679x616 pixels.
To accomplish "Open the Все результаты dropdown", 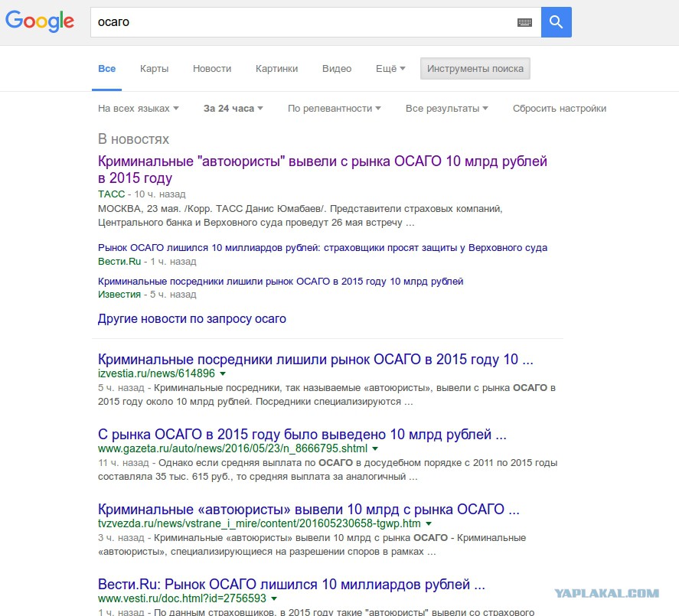I will (x=446, y=109).
